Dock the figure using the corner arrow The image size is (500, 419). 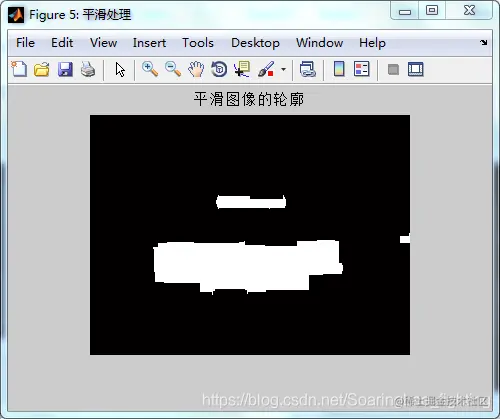(484, 42)
